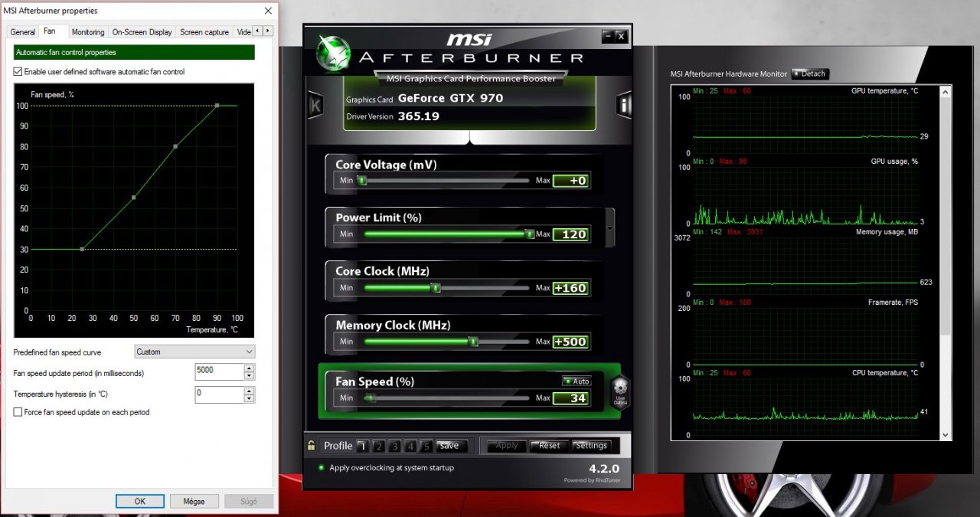Increase temperature hysteresis with up stepper
Viewport: 980px width, 517px height.
249,390
